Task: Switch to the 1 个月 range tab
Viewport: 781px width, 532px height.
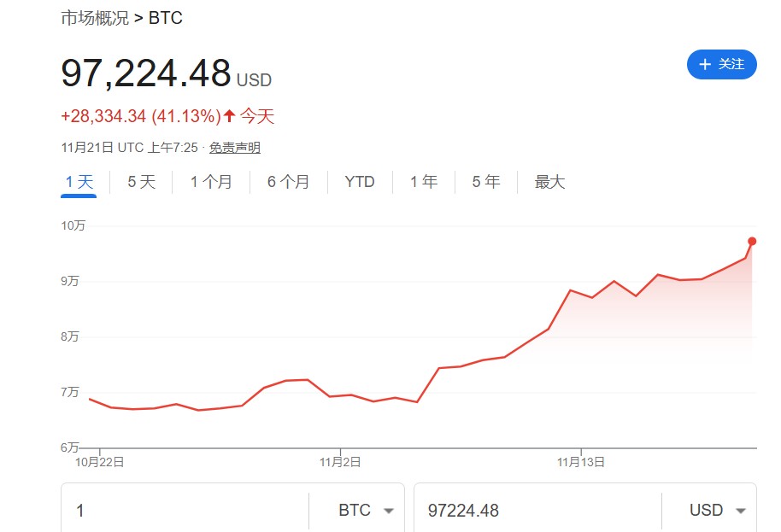Action: pos(211,182)
